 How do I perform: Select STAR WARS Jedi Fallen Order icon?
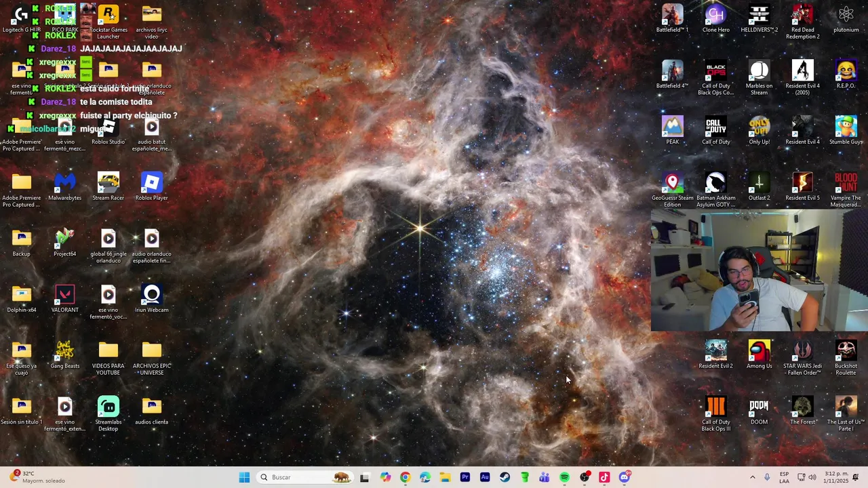click(x=802, y=359)
